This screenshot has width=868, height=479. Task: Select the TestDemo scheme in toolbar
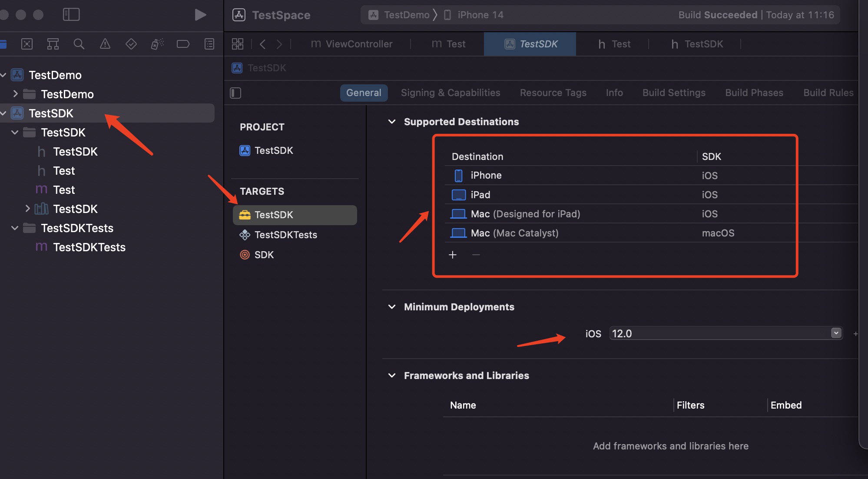tap(399, 15)
